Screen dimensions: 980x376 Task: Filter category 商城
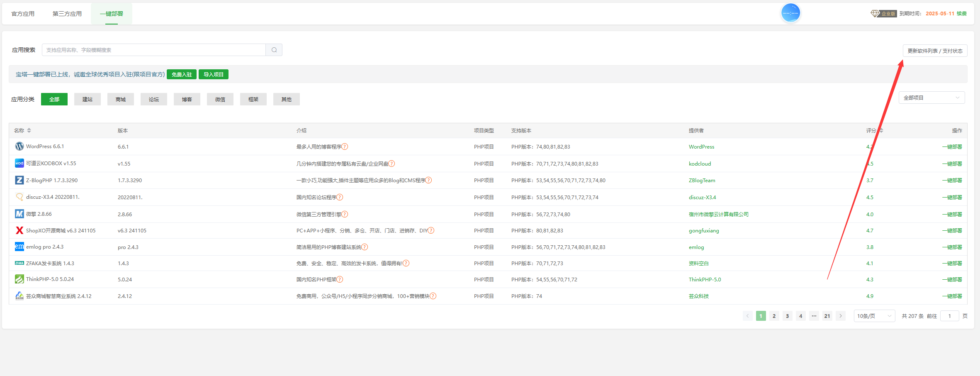coord(121,99)
